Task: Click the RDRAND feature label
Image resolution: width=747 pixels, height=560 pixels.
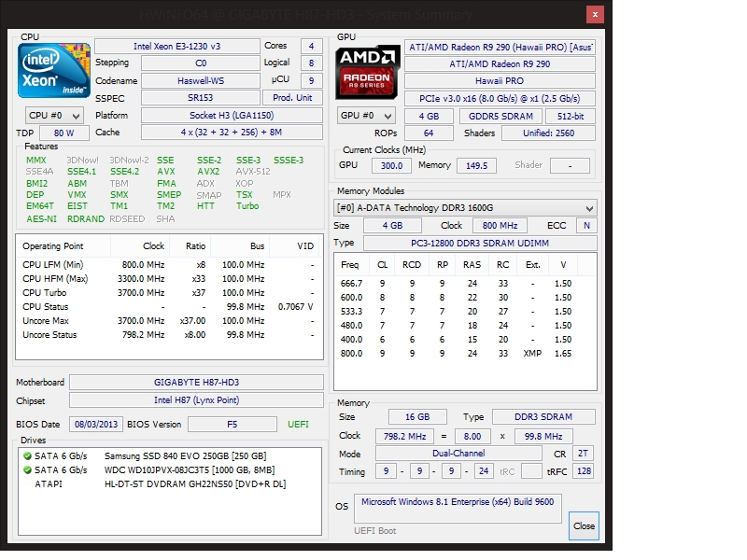Action: click(x=86, y=219)
